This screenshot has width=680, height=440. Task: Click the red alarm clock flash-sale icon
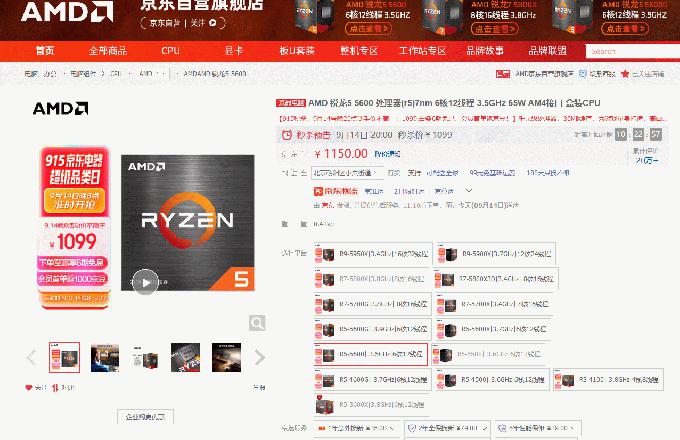(x=287, y=135)
